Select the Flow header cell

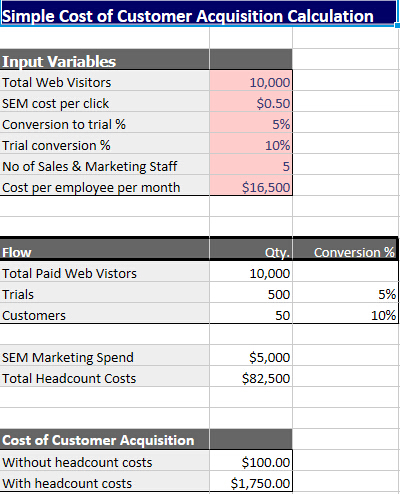tap(105, 250)
